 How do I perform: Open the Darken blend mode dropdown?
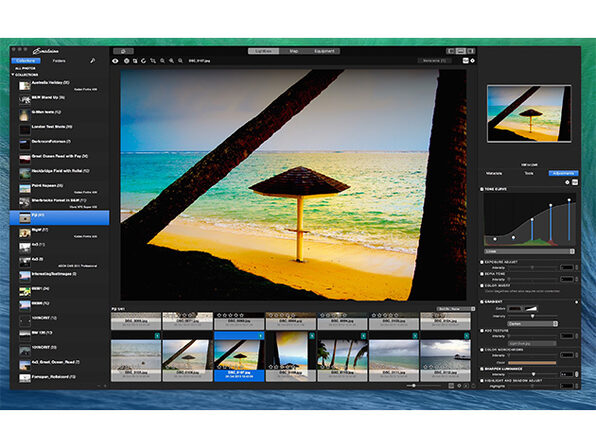[533, 324]
